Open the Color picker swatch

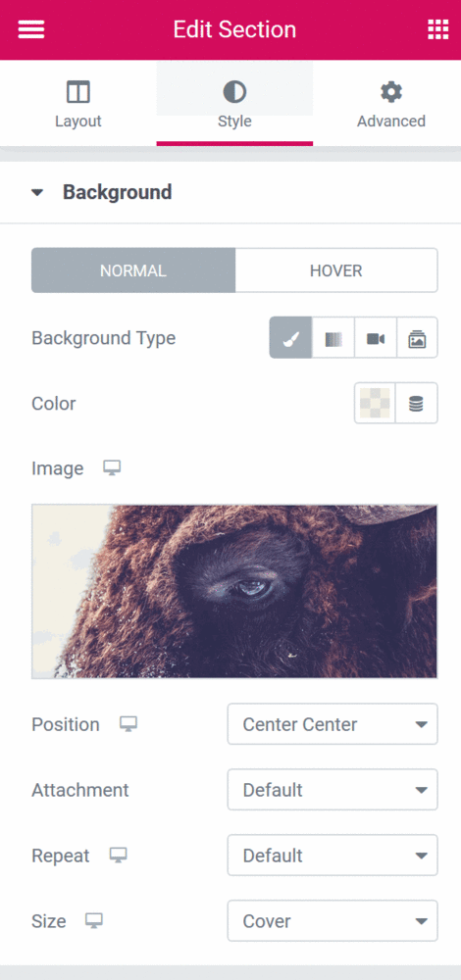375,404
